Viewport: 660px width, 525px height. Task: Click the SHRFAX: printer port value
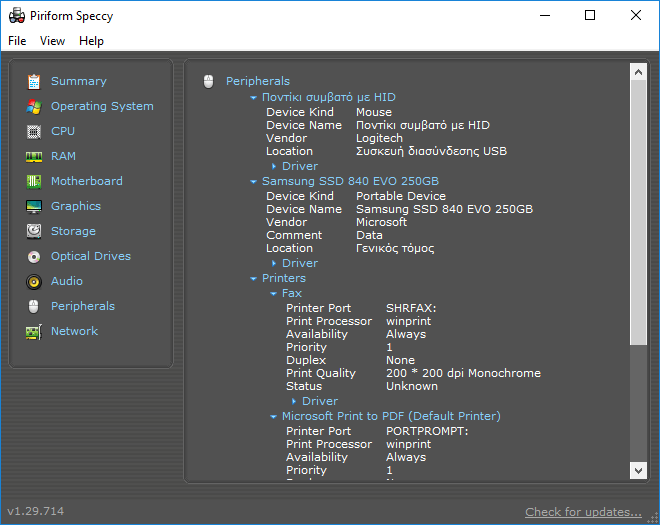tap(411, 309)
